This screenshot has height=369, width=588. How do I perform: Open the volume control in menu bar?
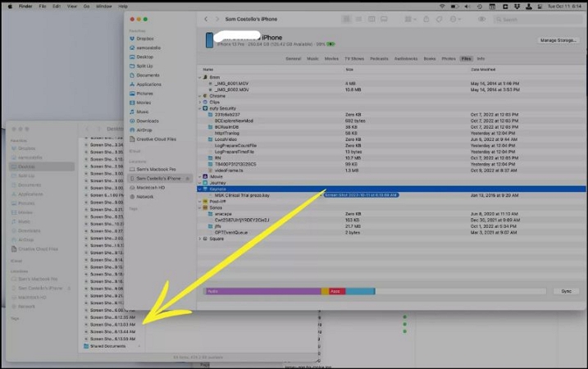(x=467, y=7)
